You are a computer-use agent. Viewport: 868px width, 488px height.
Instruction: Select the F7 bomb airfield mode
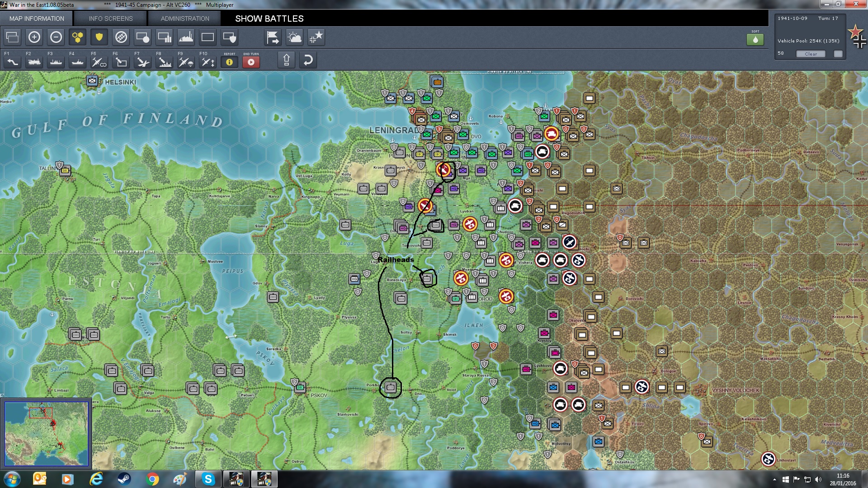(x=143, y=62)
